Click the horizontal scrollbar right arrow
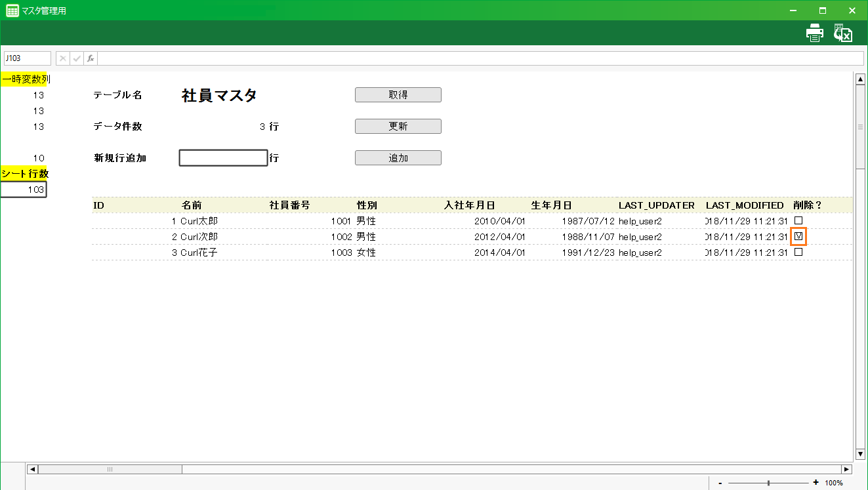Viewport: 868px width, 490px height. click(846, 470)
